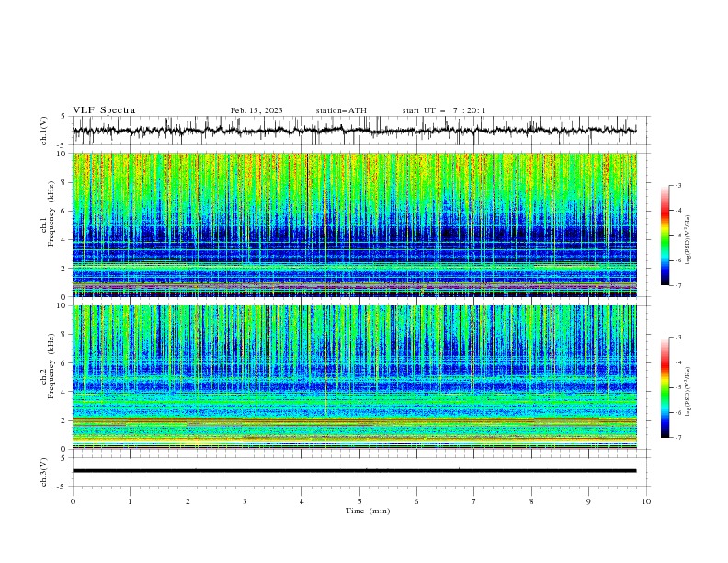Screen dimensions: 728x563
Task: Click the "8" kHz tick on ch.2 frequency axis
Action: click(x=65, y=335)
